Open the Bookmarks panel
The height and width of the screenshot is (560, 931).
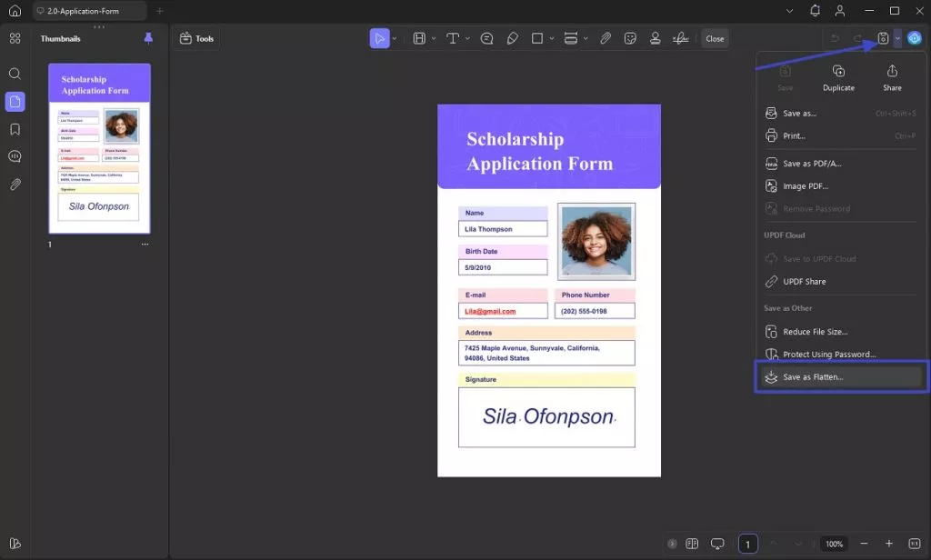coord(15,128)
